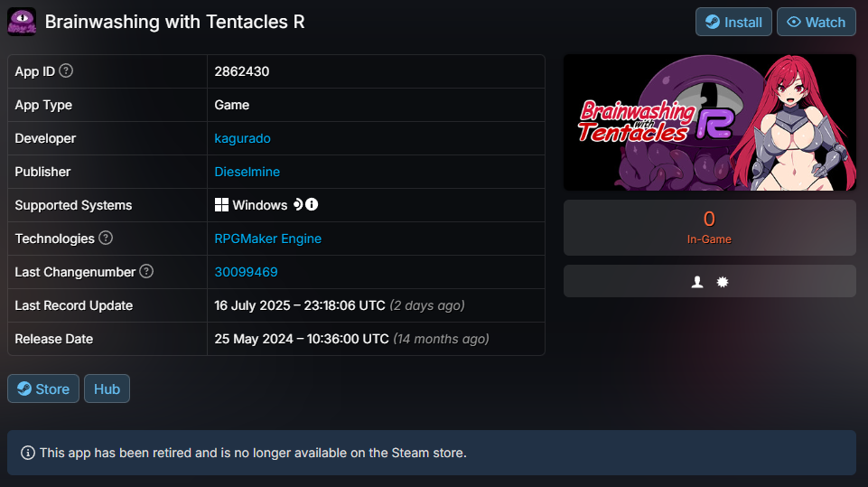
Task: Click the Release Date value 25 May 2024
Action: (x=302, y=339)
